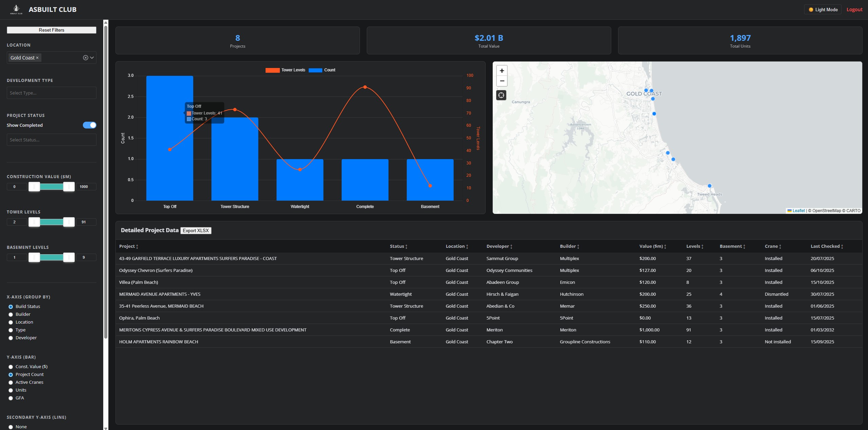Click the Basement data point on line
Viewport: 868px width, 430px height.
[430, 186]
